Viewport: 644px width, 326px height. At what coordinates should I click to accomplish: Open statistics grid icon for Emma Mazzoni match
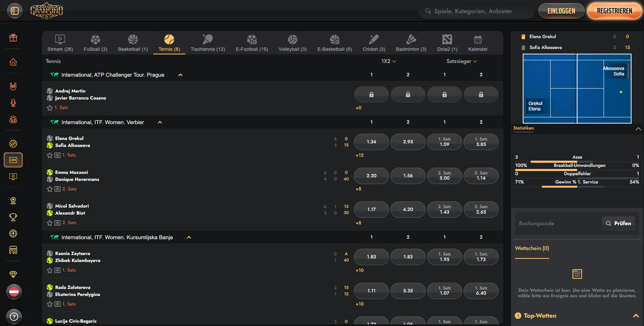pos(58,189)
